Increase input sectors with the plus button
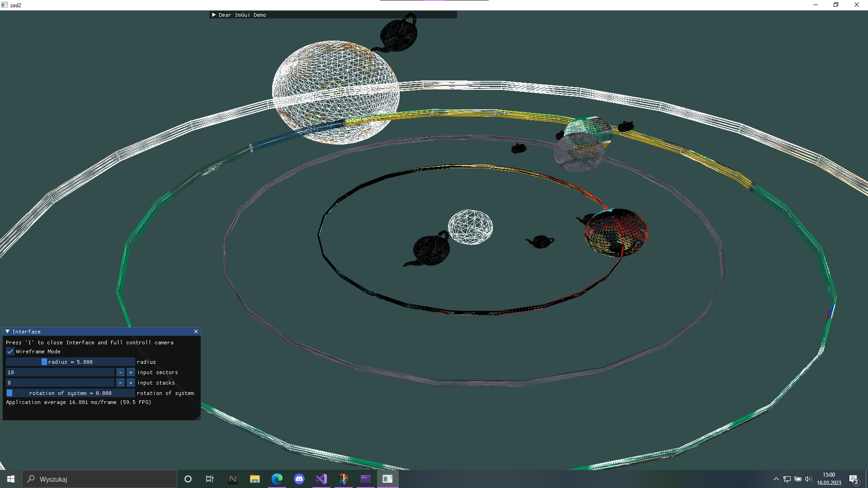Viewport: 868px width, 488px height. tap(130, 372)
